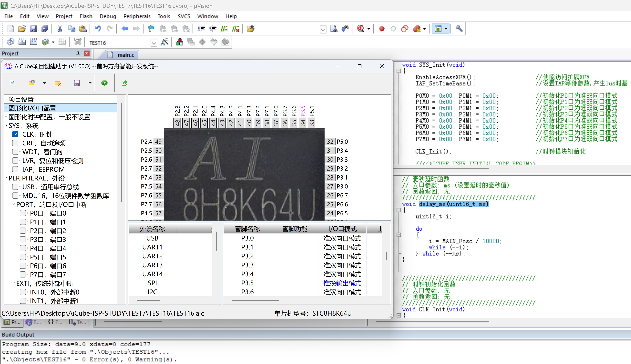
Task: Click pin 32 button for P5.0
Action: (x=330, y=141)
